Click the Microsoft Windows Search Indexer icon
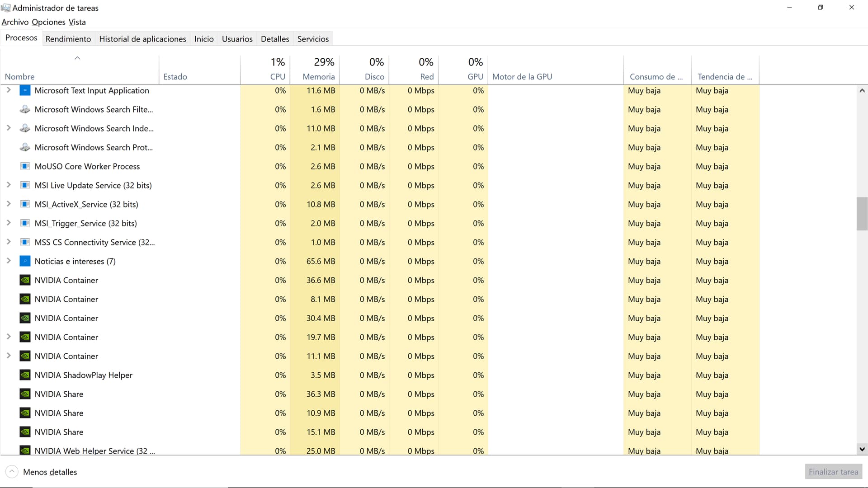868x488 pixels. (25, 128)
